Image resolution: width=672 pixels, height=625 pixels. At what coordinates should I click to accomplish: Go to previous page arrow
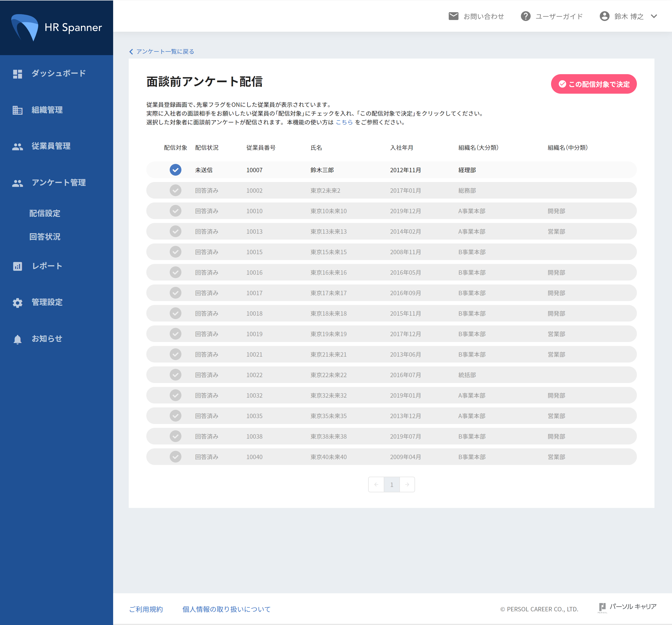[x=376, y=484]
